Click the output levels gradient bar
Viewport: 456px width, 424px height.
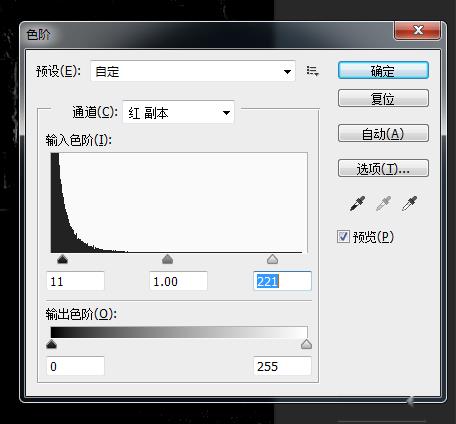click(x=179, y=332)
